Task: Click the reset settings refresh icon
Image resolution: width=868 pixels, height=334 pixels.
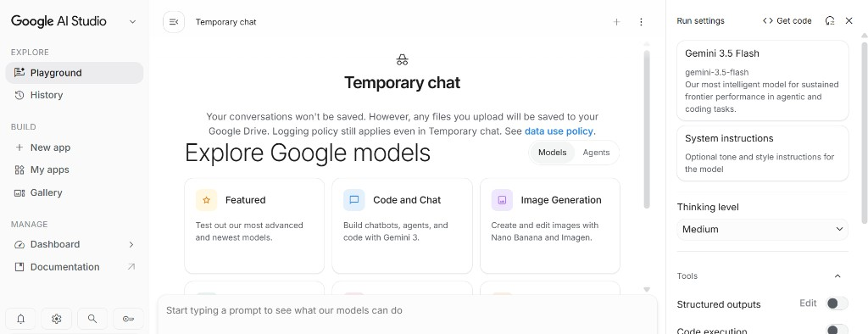Action: tap(829, 20)
